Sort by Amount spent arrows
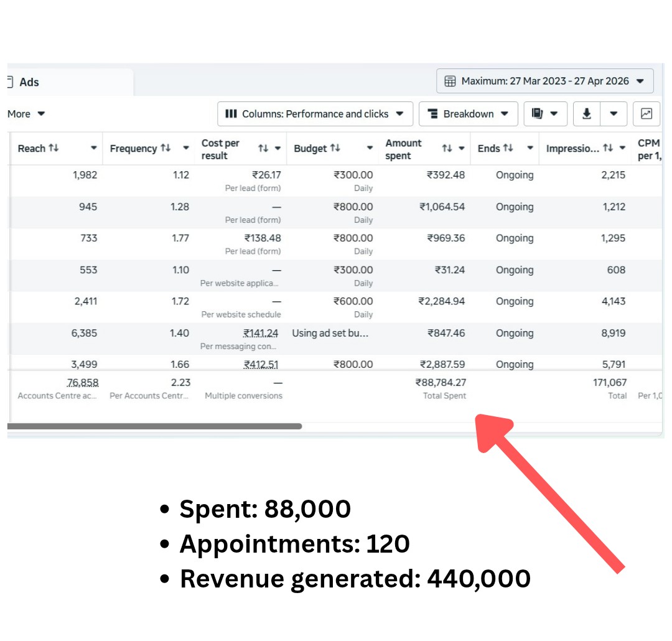 click(x=447, y=149)
